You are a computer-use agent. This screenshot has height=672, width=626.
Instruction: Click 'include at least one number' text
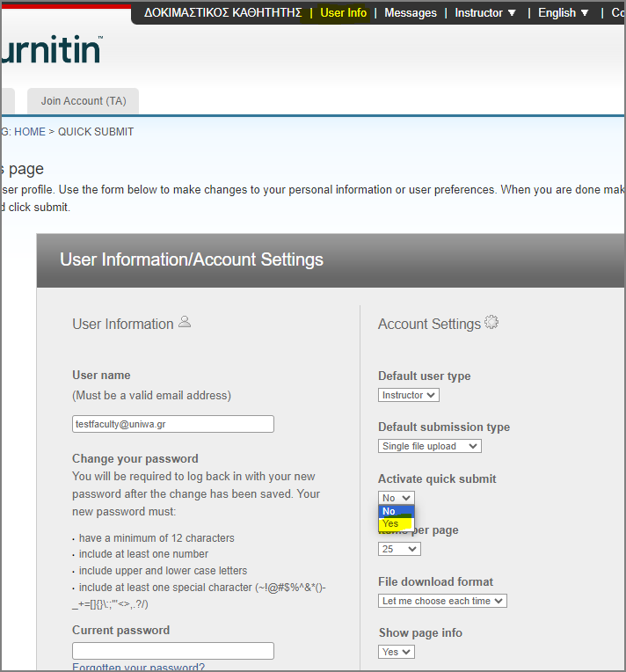pos(143,554)
